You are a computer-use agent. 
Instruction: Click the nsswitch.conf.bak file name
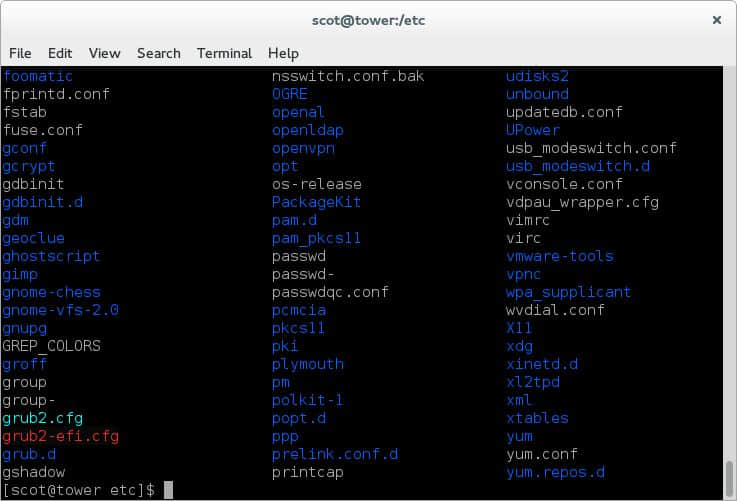point(348,76)
